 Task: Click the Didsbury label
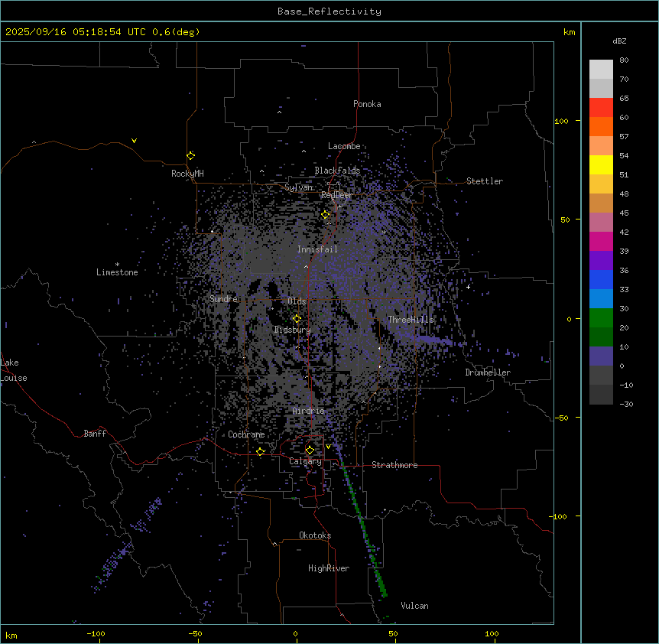pyautogui.click(x=293, y=330)
